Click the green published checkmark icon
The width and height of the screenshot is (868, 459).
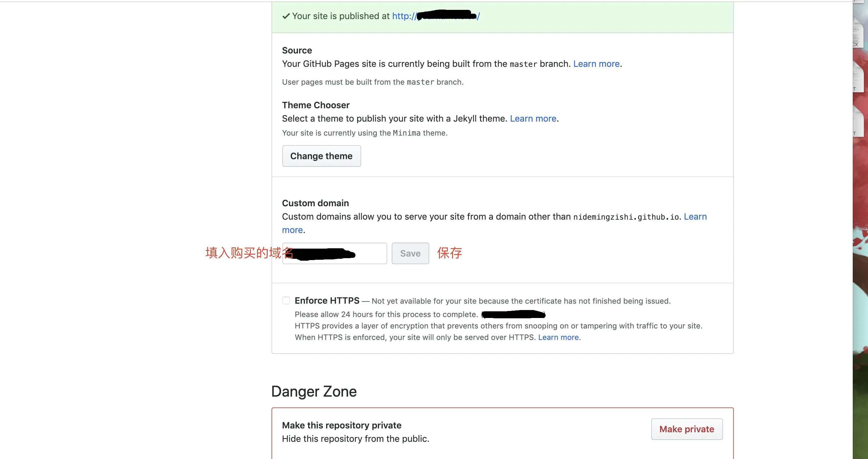(x=286, y=16)
